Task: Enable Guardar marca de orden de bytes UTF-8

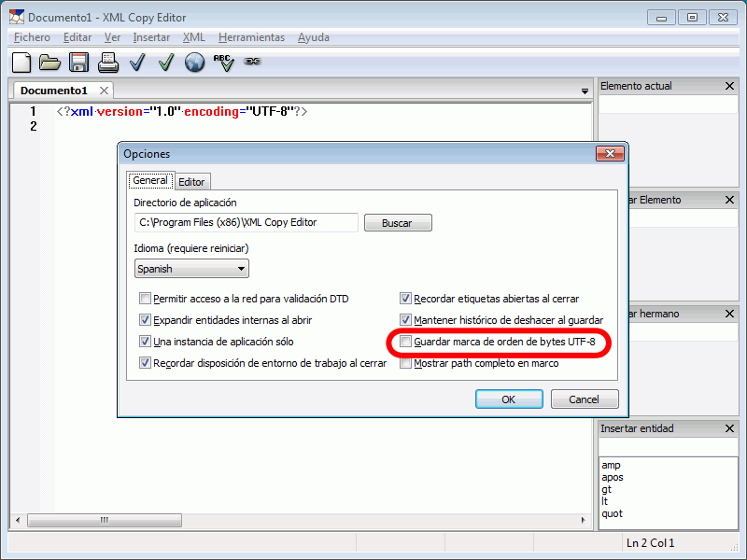Action: (x=405, y=342)
